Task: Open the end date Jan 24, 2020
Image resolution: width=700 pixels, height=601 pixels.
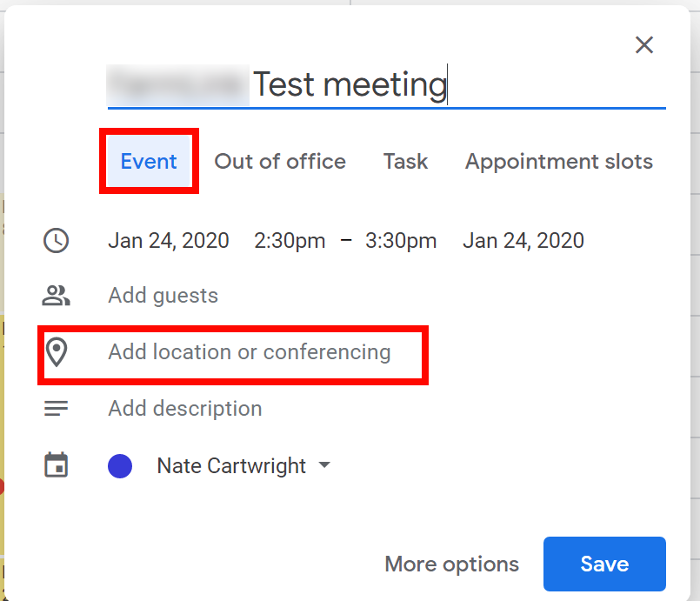Action: click(x=523, y=240)
